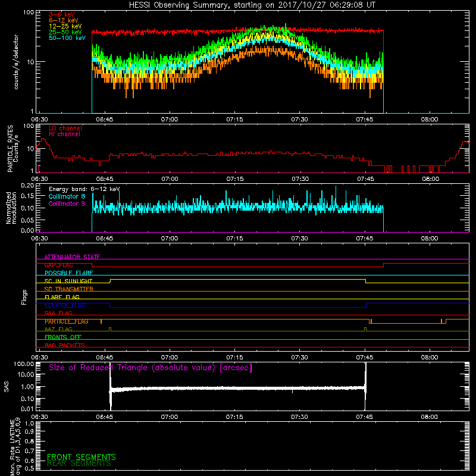The image size is (476, 476).
Task: Click the 06:45 tick label under particle rates plot
Action: 105,179
